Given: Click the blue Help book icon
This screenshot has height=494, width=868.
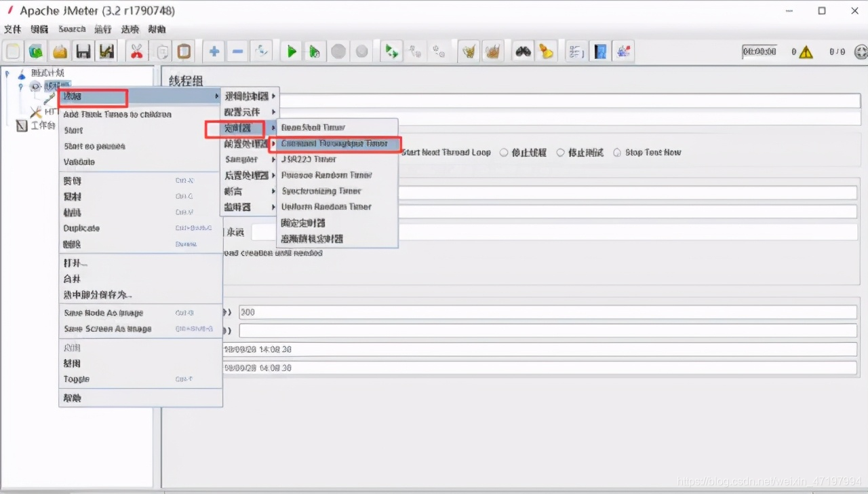Looking at the screenshot, I should pyautogui.click(x=600, y=51).
